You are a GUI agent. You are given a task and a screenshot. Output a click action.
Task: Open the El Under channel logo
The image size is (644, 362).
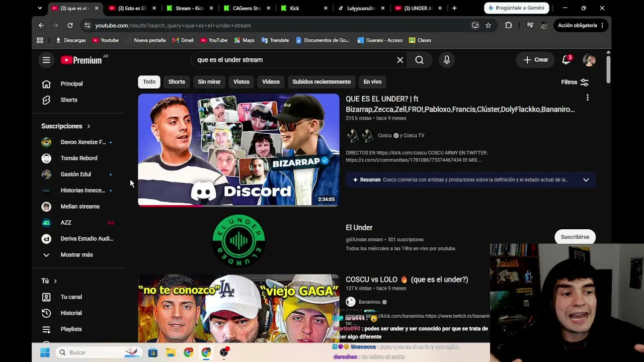[x=239, y=240]
